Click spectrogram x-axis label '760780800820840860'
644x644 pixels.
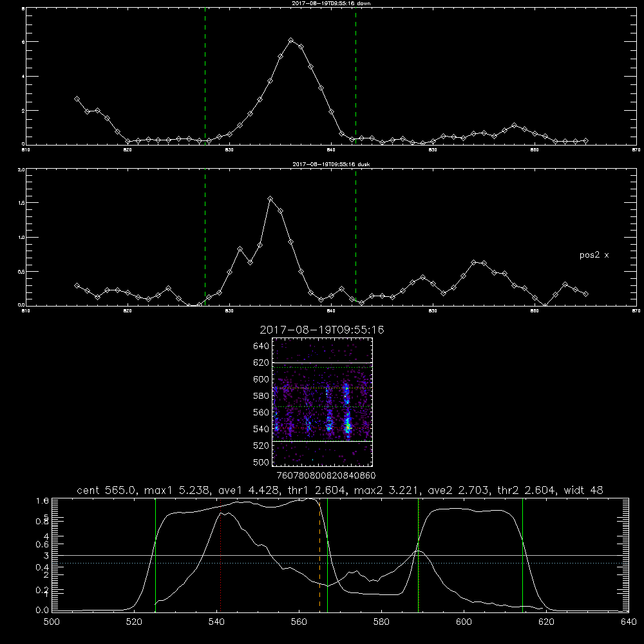pos(326,475)
